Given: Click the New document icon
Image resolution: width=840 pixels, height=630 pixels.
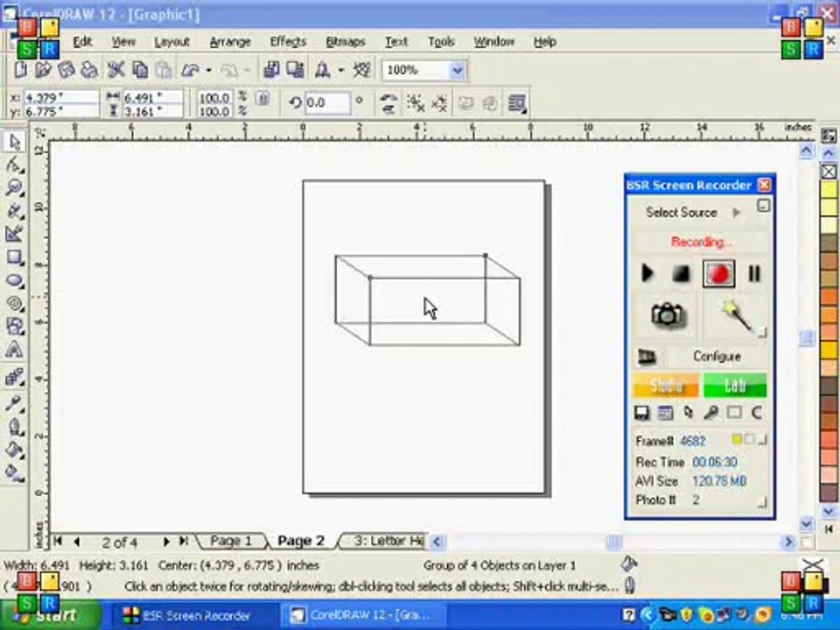Looking at the screenshot, I should tap(20, 70).
